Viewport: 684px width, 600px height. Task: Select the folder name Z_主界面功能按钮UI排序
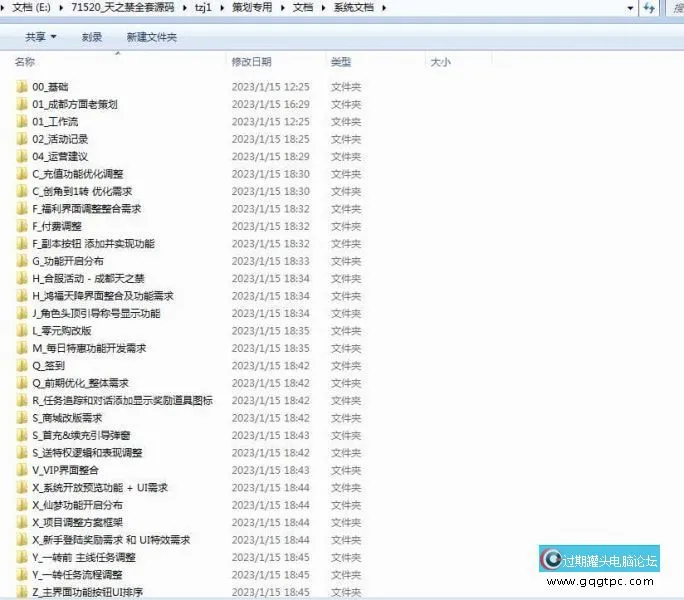[88, 592]
